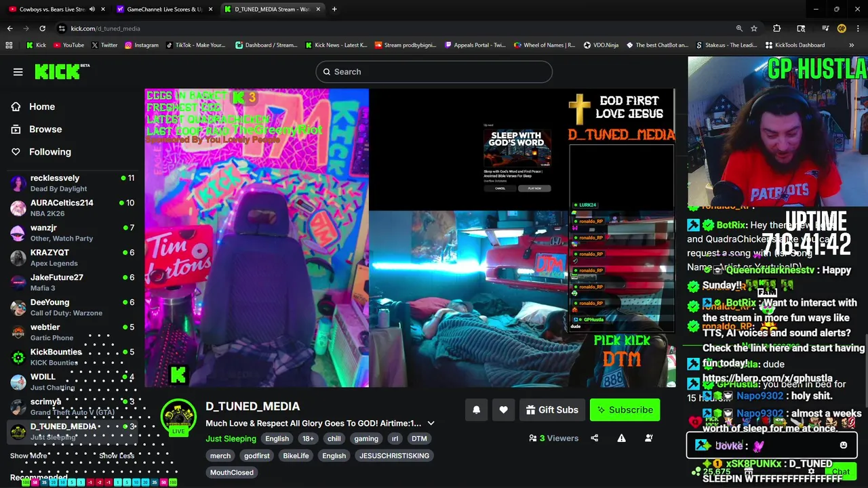The image size is (868, 488).
Task: Open the browser extensions puzzle icon
Action: (777, 28)
